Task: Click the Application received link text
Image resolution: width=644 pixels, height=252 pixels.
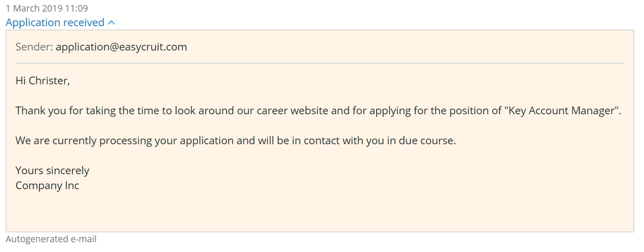Action: [x=55, y=23]
